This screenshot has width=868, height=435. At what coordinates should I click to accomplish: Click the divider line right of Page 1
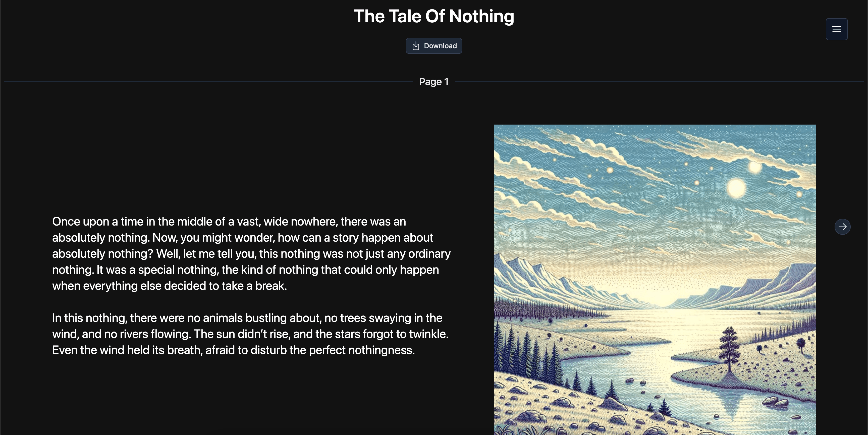pos(659,82)
